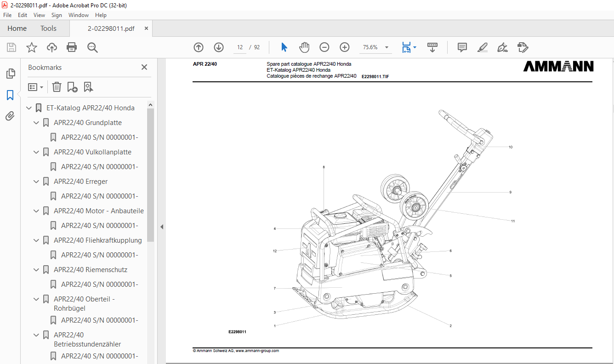
Task: Add a sticky note comment
Action: 462,47
